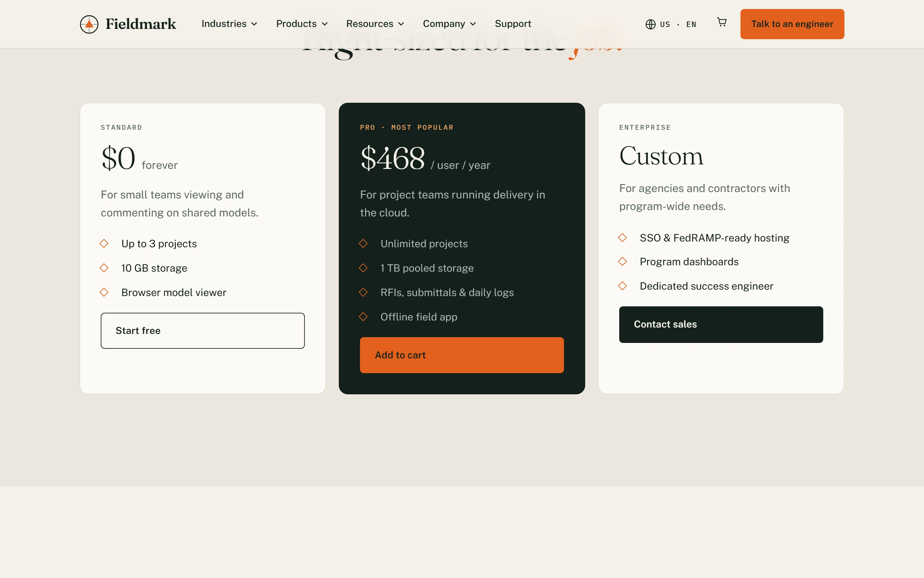This screenshot has height=578, width=924.
Task: Click the diamond bullet beside Program dashboards
Action: click(x=622, y=261)
